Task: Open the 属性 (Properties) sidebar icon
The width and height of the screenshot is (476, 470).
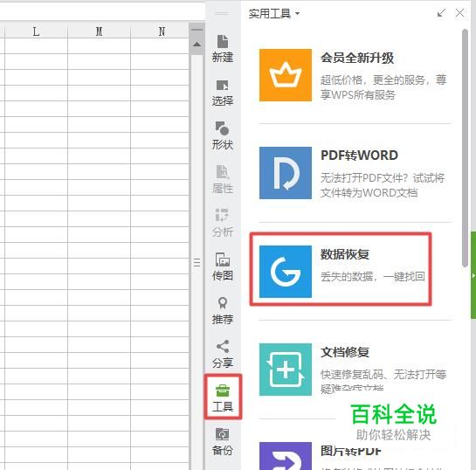Action: pos(223,179)
